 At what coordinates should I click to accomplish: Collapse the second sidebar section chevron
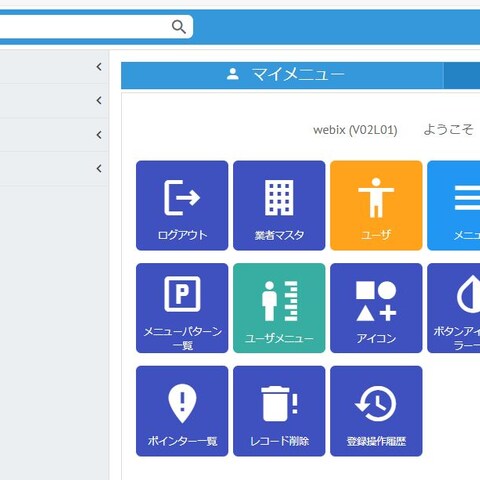click(x=99, y=100)
